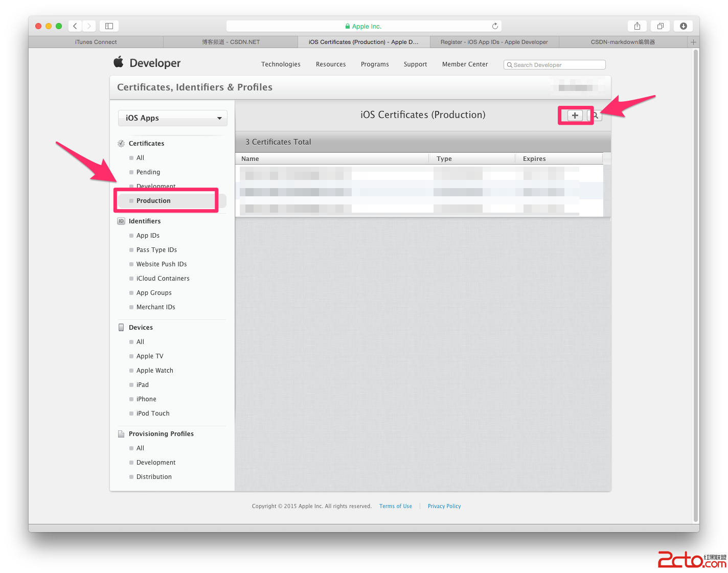Show iPod Touch devices

(x=153, y=414)
